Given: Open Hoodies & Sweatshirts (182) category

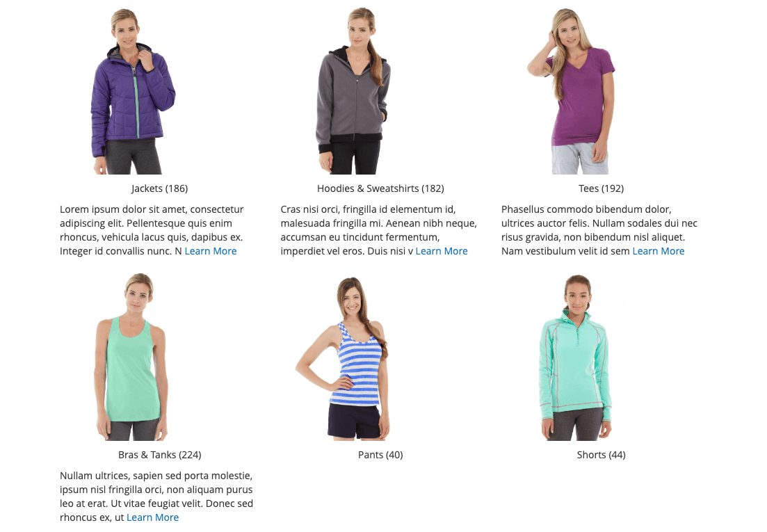Looking at the screenshot, I should pyautogui.click(x=380, y=188).
